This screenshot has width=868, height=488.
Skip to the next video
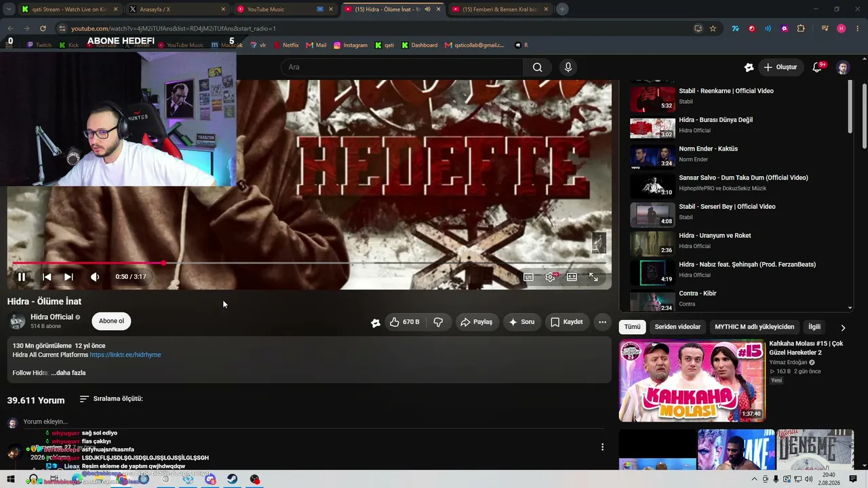point(68,277)
